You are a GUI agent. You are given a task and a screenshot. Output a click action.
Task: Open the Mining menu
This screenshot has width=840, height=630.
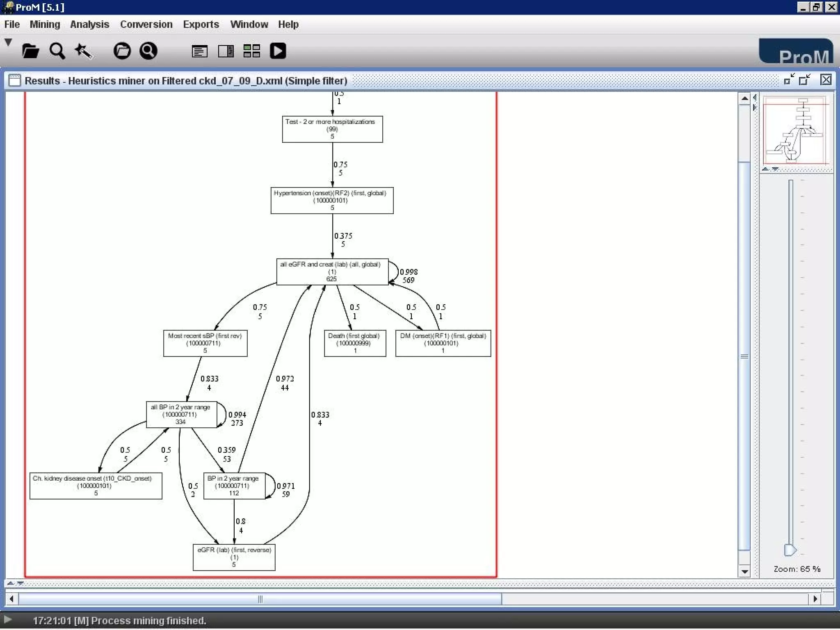click(x=45, y=25)
